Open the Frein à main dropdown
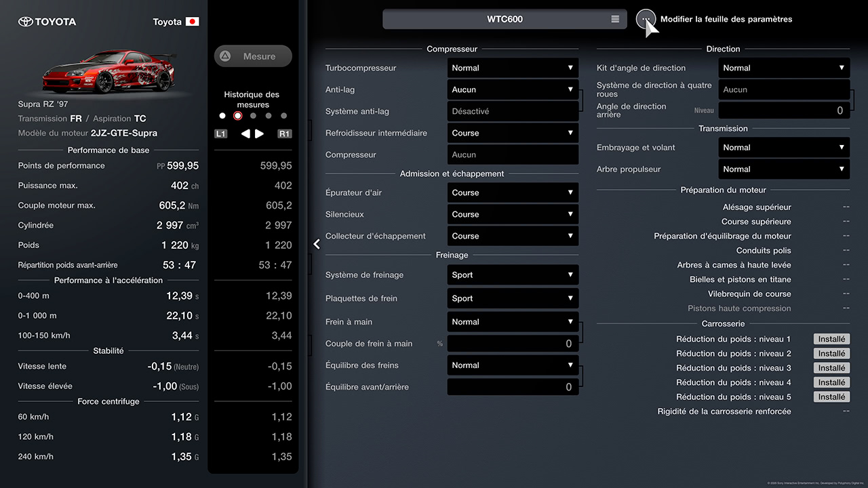The height and width of the screenshot is (488, 868). [x=513, y=322]
